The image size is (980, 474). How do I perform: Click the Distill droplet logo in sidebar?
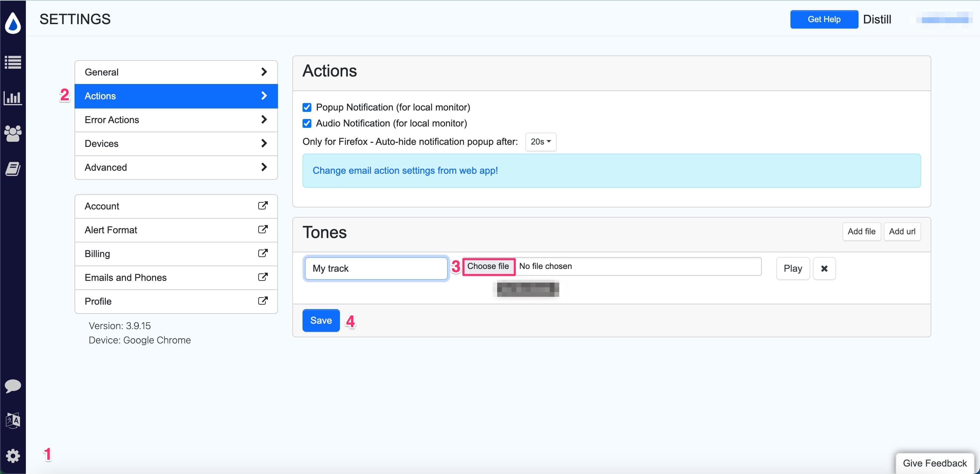(13, 23)
